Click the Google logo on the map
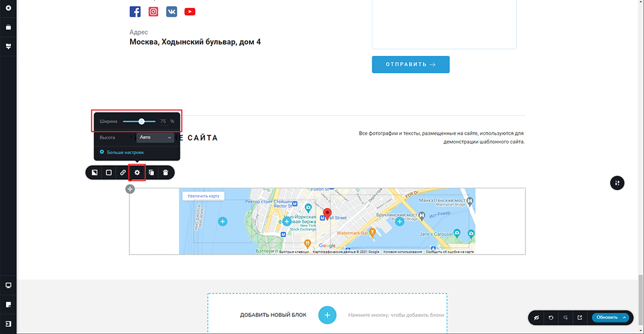The height and width of the screenshot is (334, 644). (327, 246)
